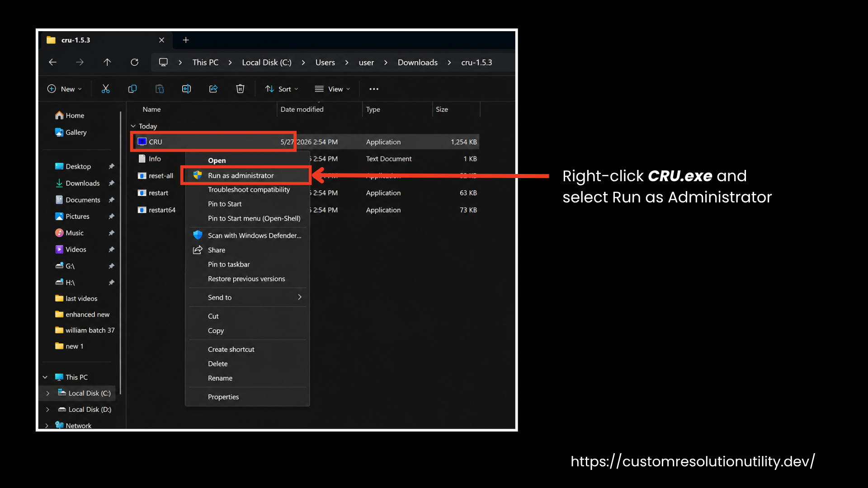Refresh the folder view
Viewport: 868px width, 488px height.
135,62
